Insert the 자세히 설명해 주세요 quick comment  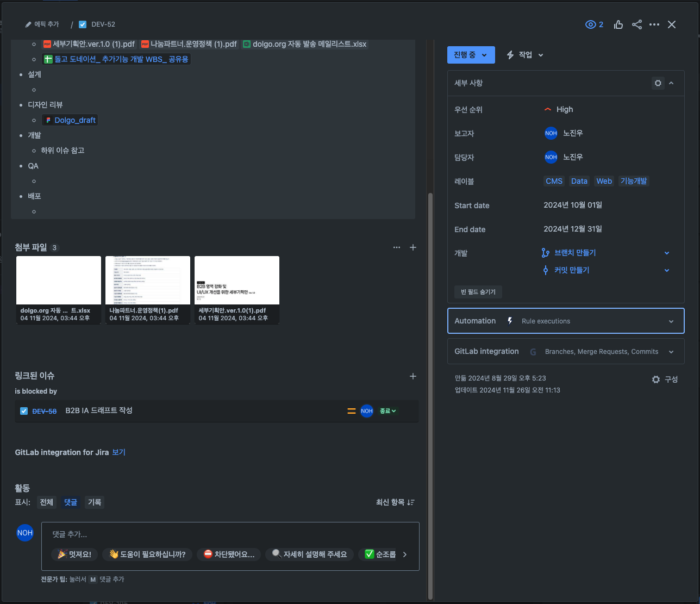(x=310, y=555)
